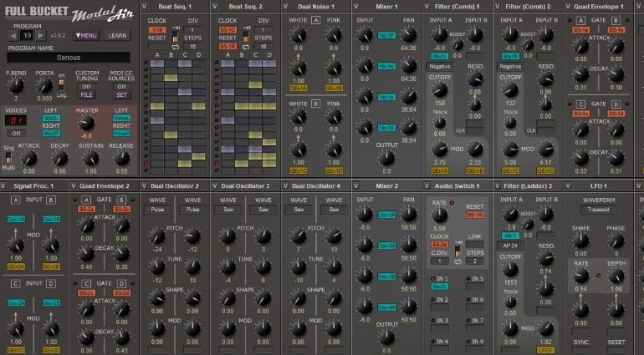644x355 pixels.
Task: Click the program number 19 display
Action: 27,36
